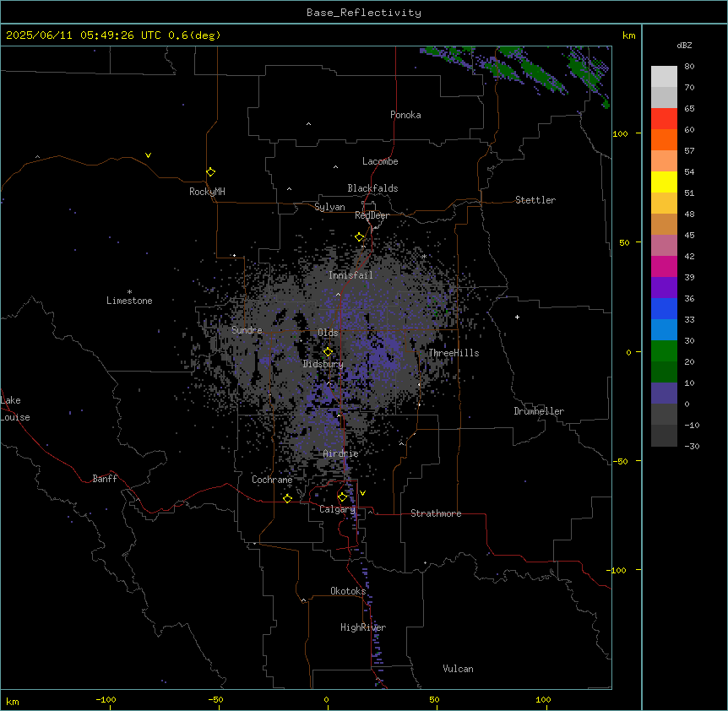Select the yellow diamond marker between Olds and Didsbury

(x=328, y=352)
